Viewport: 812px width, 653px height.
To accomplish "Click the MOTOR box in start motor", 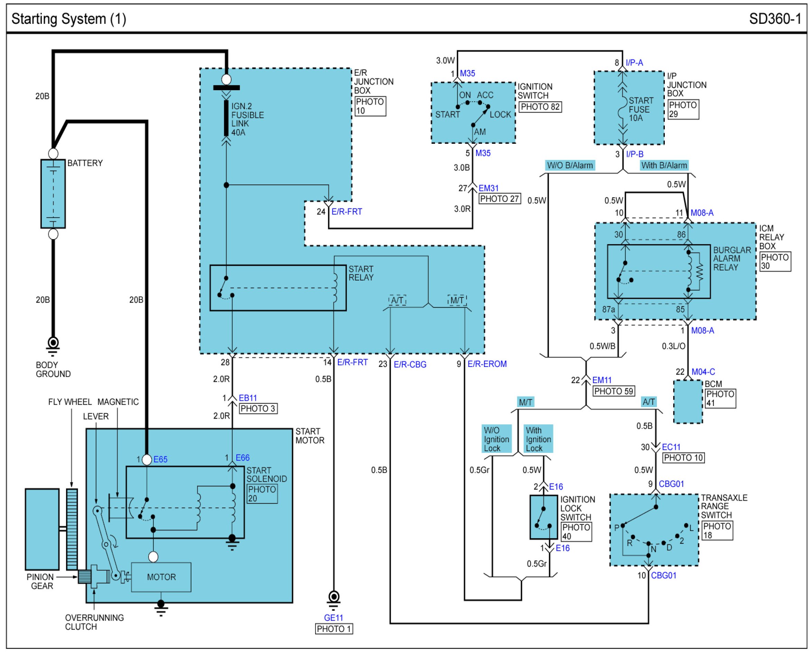I will (x=161, y=578).
